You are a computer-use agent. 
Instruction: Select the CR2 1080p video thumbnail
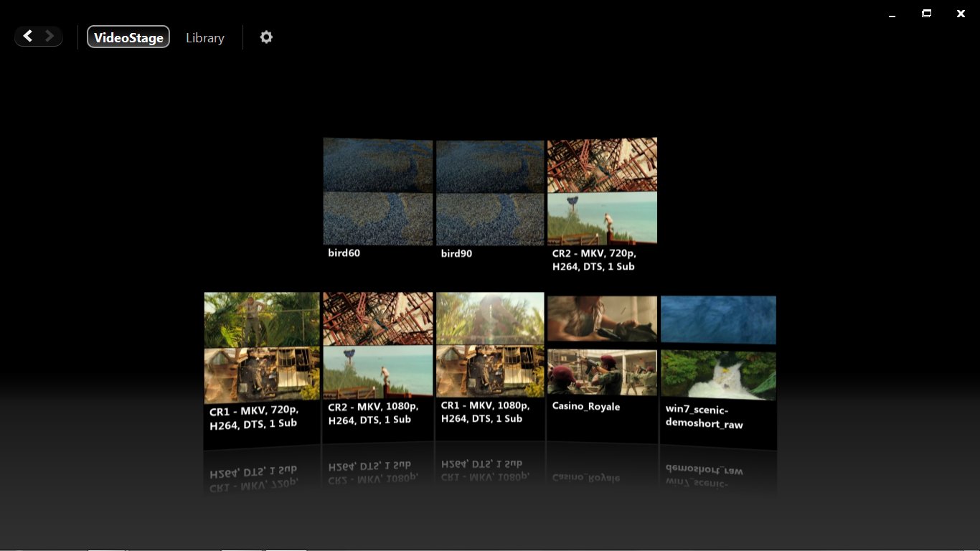[377, 344]
